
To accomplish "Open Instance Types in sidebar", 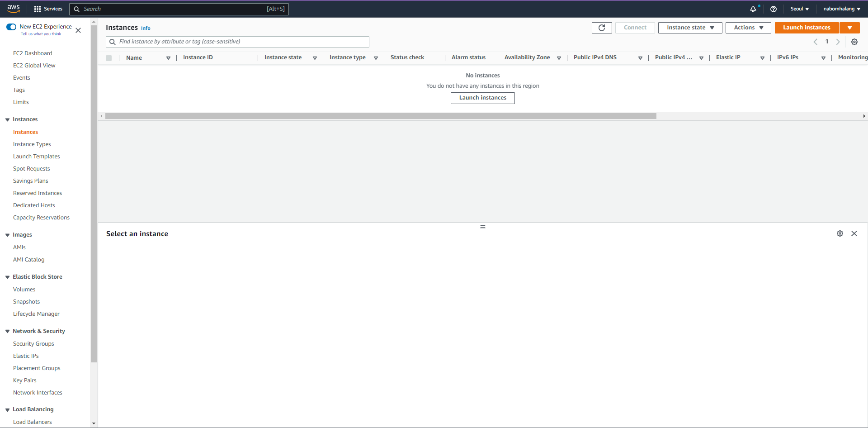I will pos(32,144).
